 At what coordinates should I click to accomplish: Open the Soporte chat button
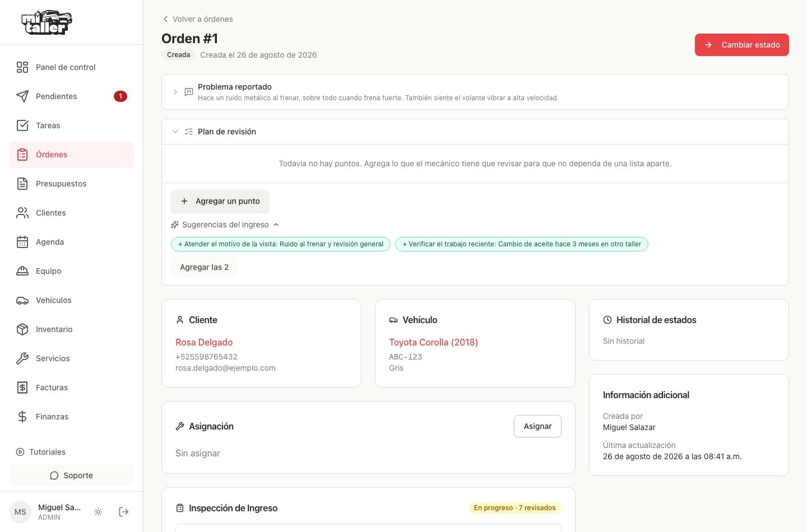click(72, 475)
